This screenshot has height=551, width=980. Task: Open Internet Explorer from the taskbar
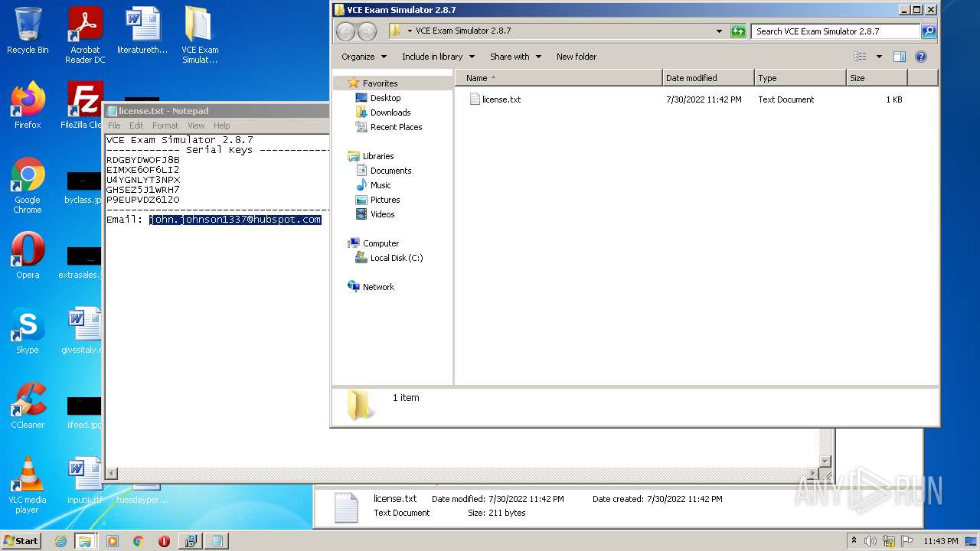point(60,541)
